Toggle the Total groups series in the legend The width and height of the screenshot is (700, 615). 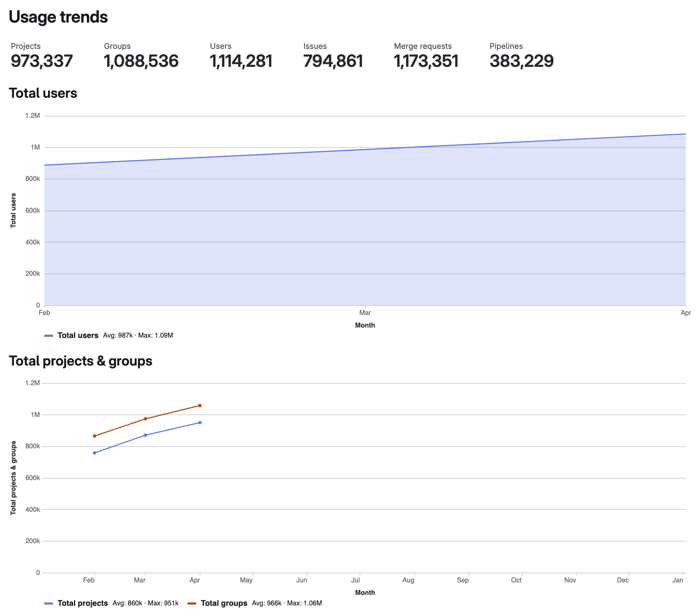tap(223, 603)
